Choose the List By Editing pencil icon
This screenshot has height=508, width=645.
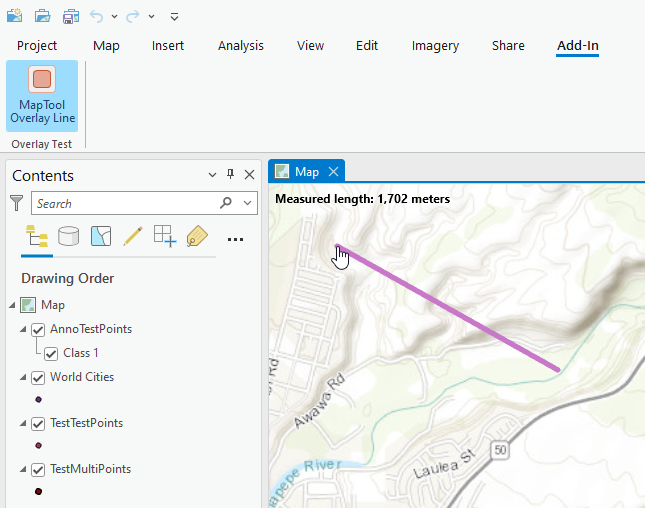click(132, 236)
